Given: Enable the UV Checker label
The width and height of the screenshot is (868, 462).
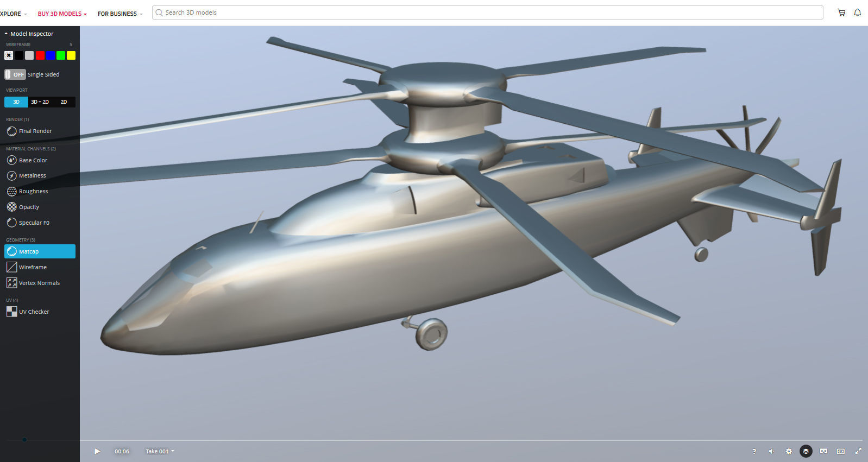Looking at the screenshot, I should 34,312.
